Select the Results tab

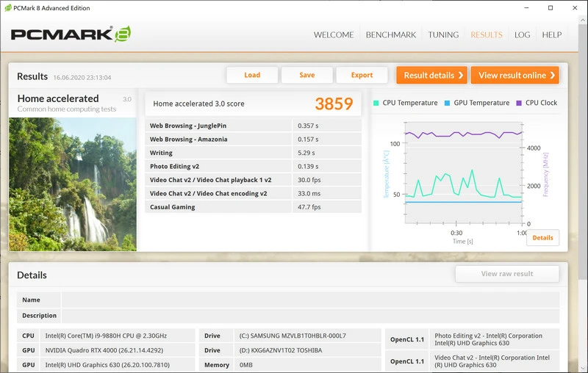point(487,35)
